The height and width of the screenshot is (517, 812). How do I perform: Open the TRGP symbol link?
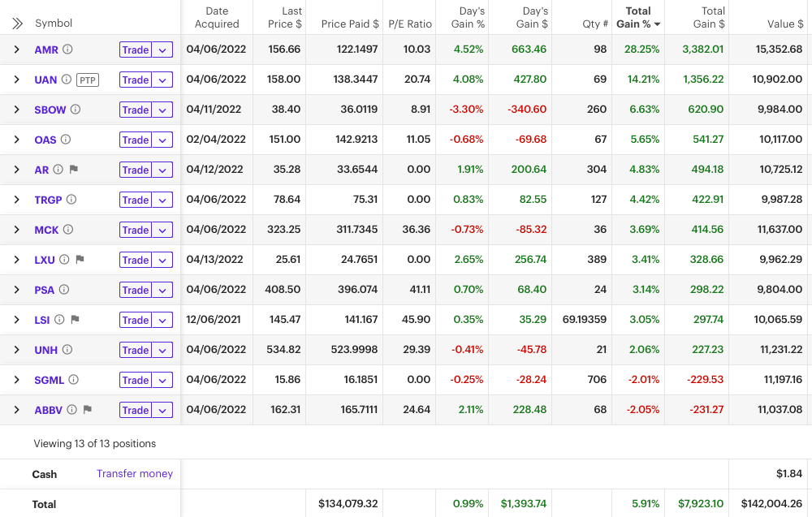coord(48,200)
